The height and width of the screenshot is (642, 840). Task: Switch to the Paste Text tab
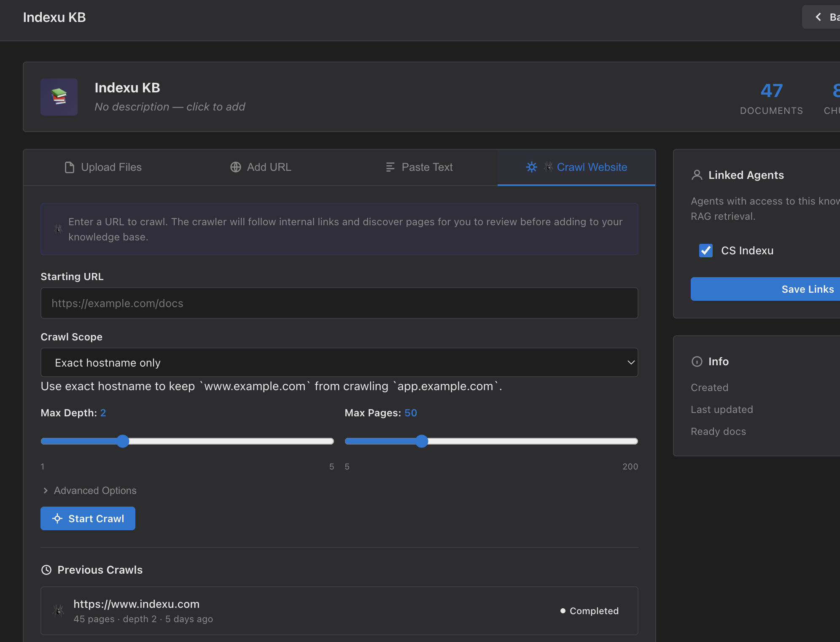[419, 167]
